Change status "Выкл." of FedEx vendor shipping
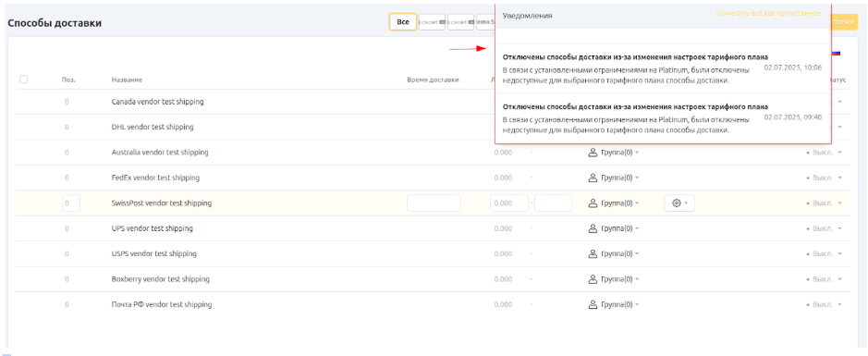 click(825, 178)
